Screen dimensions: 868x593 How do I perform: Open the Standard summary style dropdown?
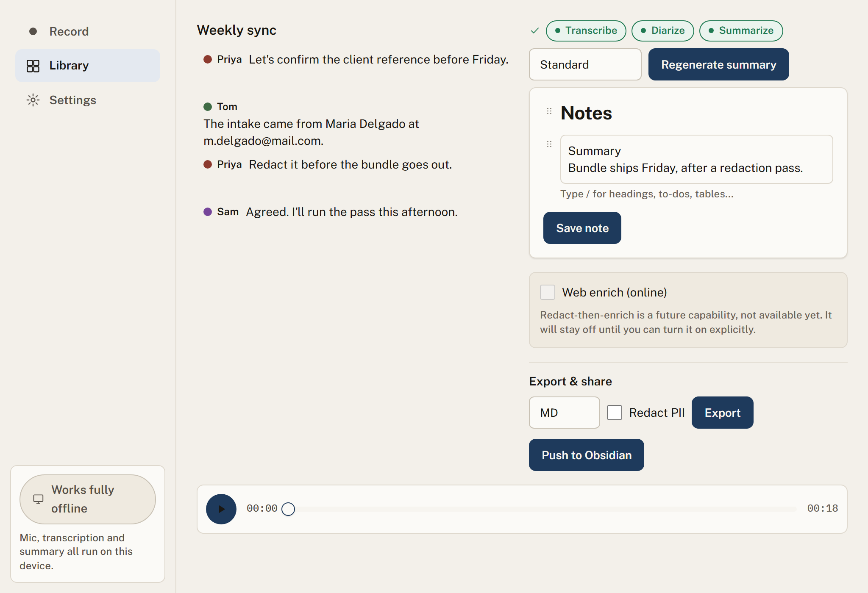point(585,64)
